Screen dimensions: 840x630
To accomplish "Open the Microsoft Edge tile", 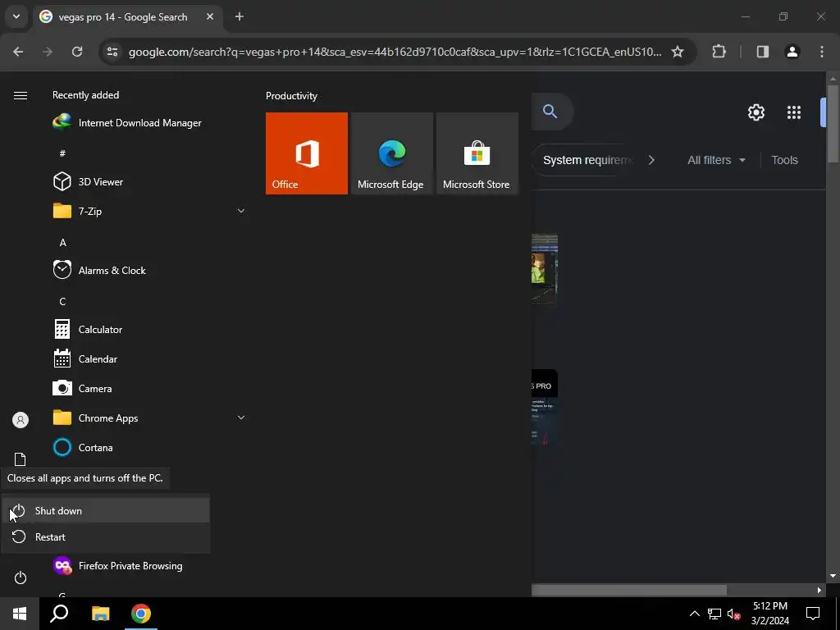I will (391, 153).
